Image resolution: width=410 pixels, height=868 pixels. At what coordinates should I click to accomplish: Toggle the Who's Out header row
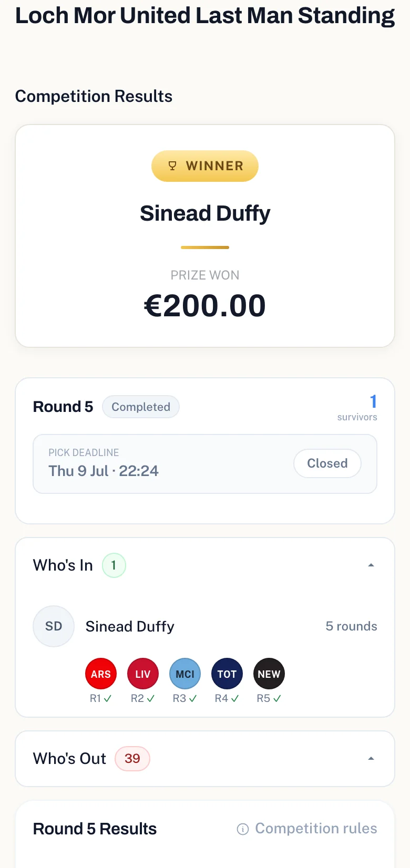(205, 759)
